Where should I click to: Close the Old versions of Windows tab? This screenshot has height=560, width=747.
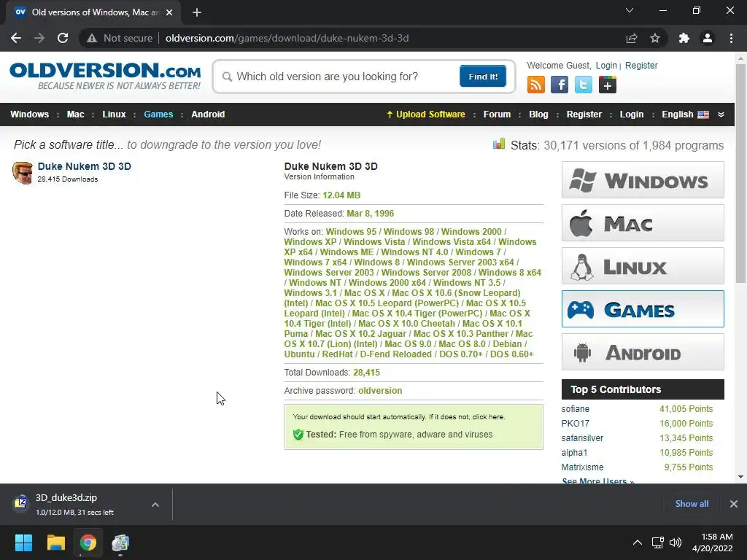[x=169, y=12]
